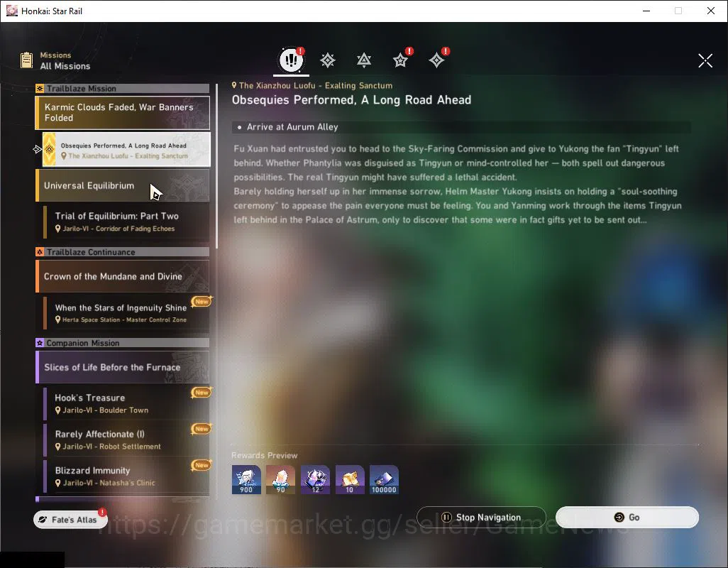Select the All Missions filter tab
This screenshot has width=728, height=568.
click(291, 60)
